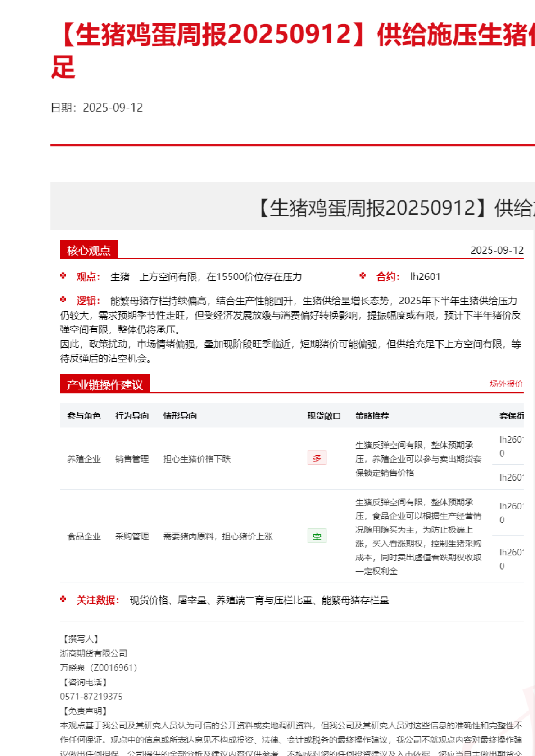The width and height of the screenshot is (535, 756).
Task: Select the 产业链操作建议 section tab
Action: [x=105, y=384]
